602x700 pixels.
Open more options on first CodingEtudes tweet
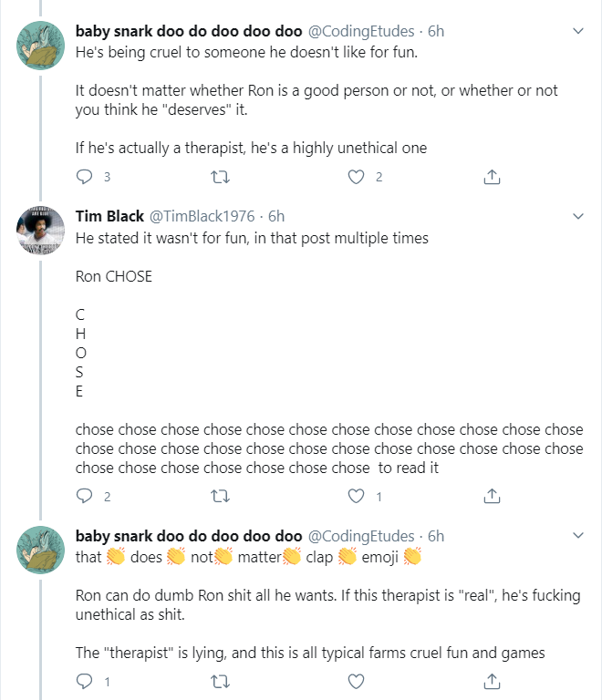(x=578, y=31)
